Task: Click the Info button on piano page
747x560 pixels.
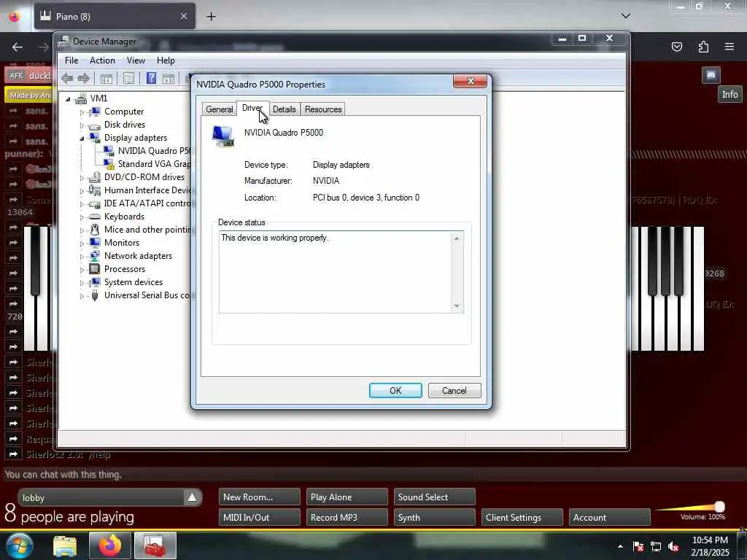Action: click(729, 94)
